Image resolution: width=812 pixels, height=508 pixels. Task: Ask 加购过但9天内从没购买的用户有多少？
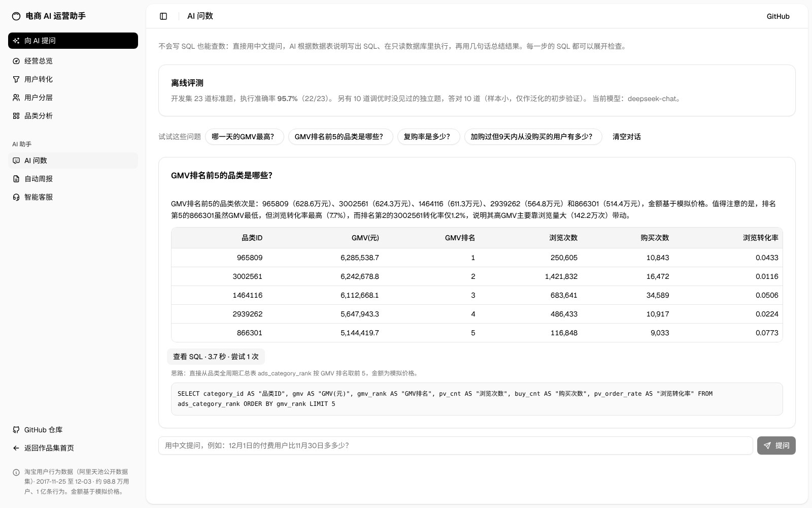coord(533,137)
